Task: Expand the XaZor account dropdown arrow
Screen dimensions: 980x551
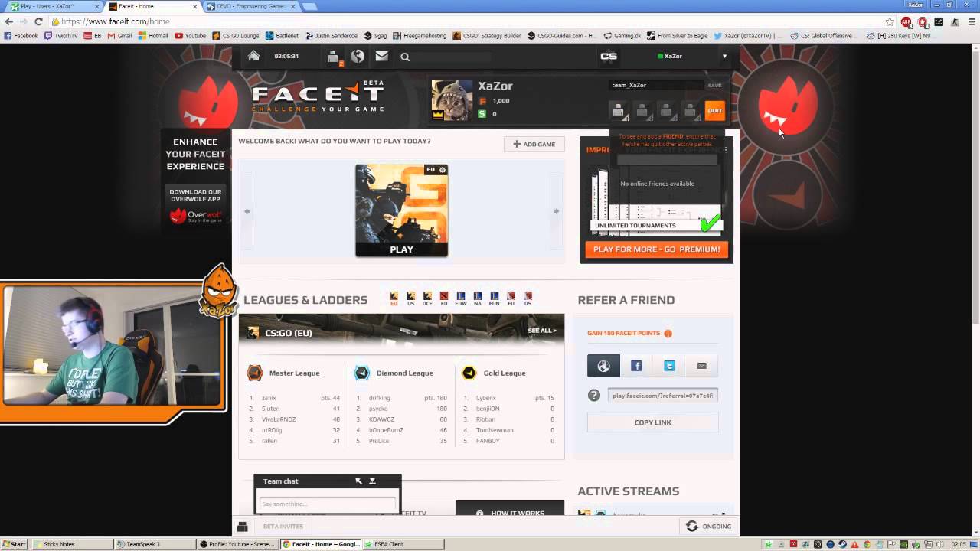Action: [x=724, y=56]
